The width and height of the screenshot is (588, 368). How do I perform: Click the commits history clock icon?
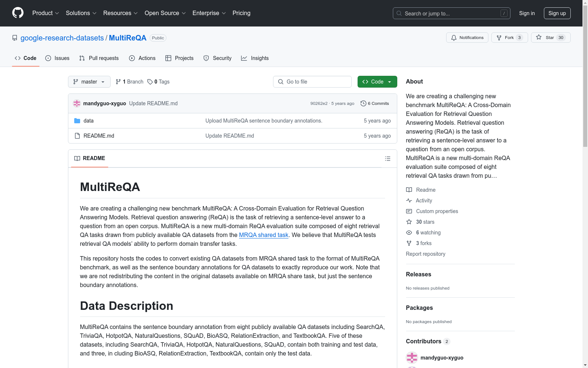(363, 103)
